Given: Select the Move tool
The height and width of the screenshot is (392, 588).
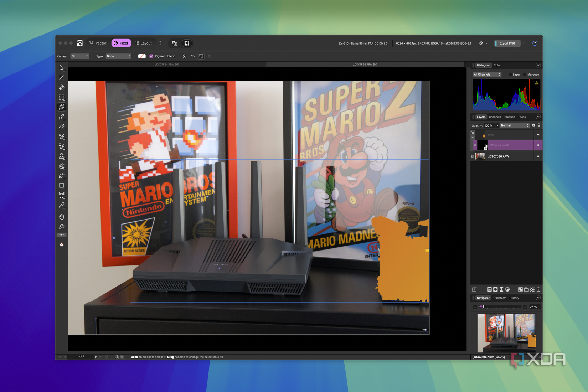Looking at the screenshot, I should point(62,68).
